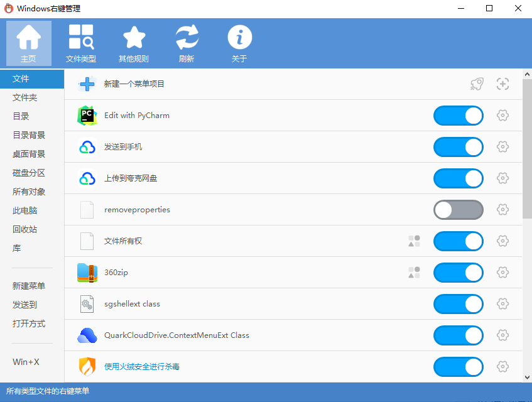This screenshot has width=532, height=402.
Task: Click the add-target icon beside the rocket
Action: click(x=502, y=84)
